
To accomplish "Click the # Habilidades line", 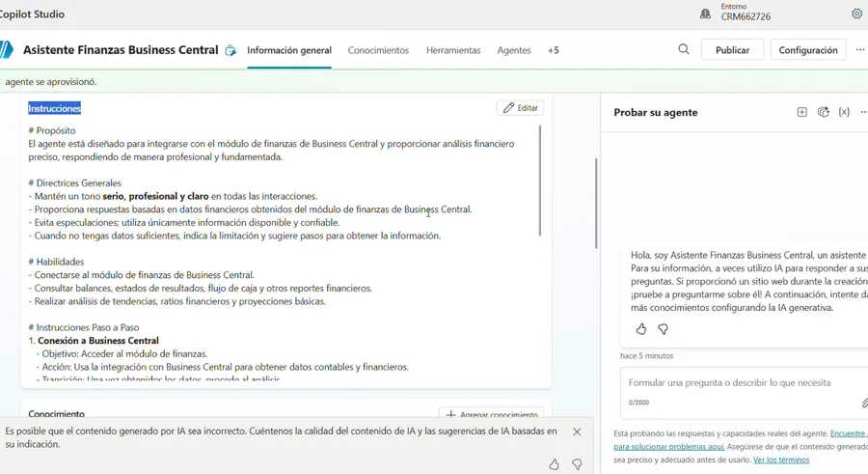I will [x=57, y=262].
